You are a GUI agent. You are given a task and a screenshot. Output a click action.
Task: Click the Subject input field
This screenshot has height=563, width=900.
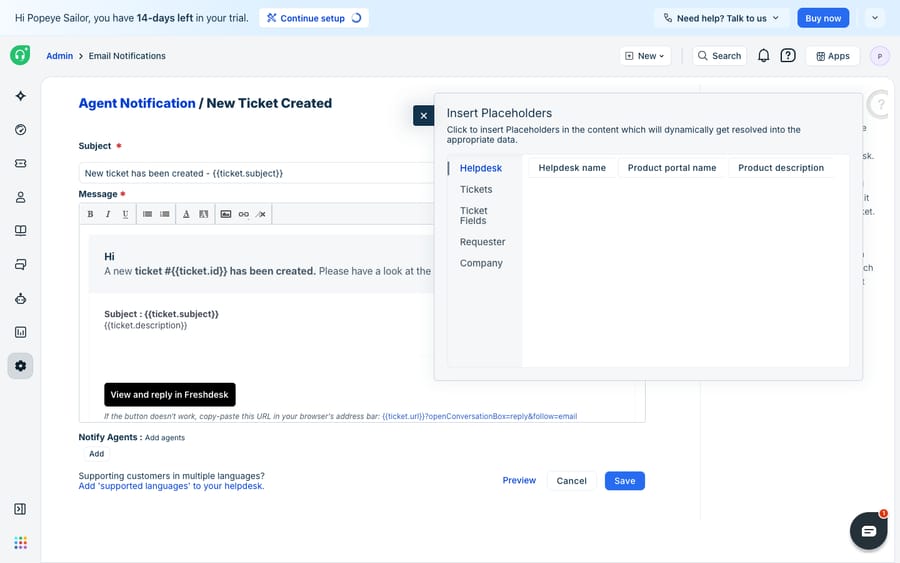[257, 173]
